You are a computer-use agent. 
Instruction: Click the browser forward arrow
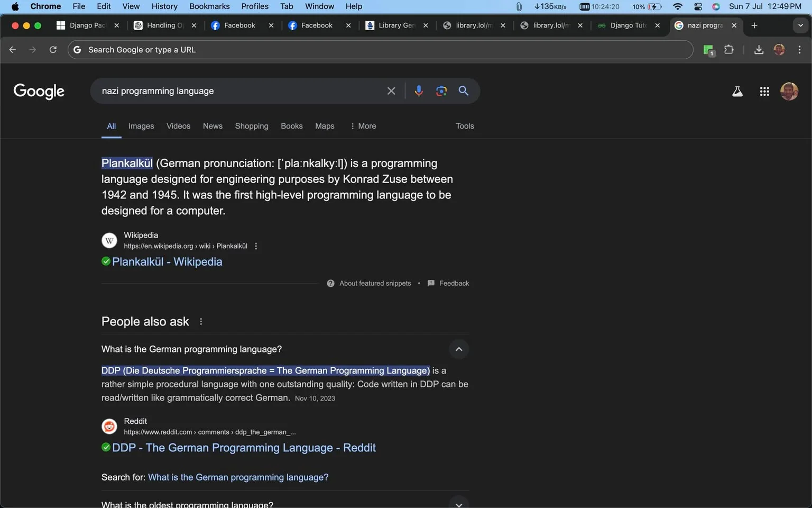click(33, 50)
